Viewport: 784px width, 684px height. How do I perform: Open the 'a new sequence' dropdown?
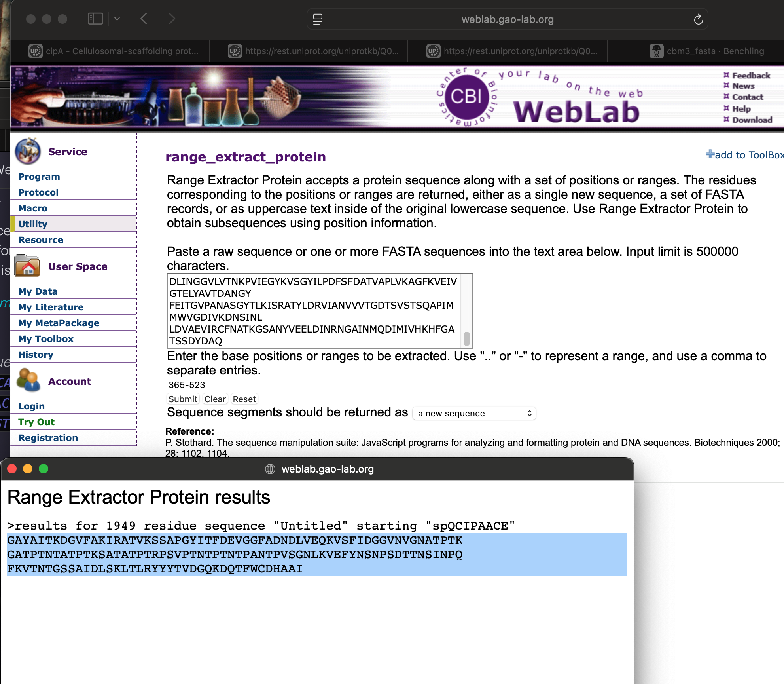coord(474,413)
